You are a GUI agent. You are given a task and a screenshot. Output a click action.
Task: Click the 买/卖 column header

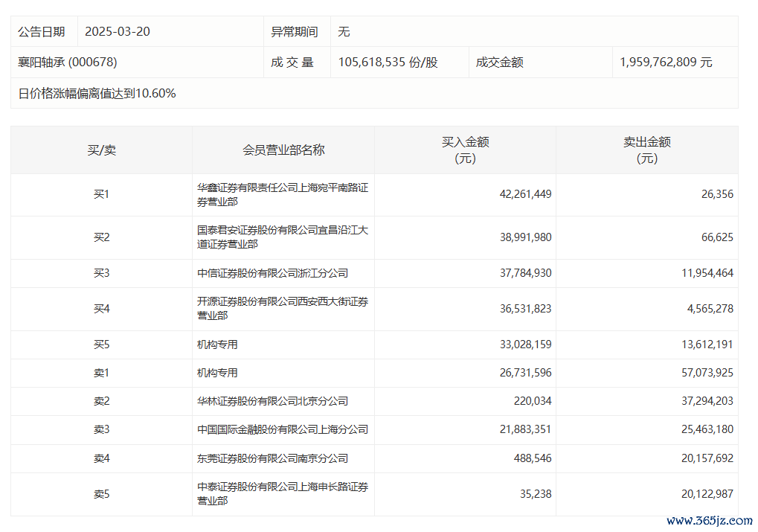coord(101,150)
